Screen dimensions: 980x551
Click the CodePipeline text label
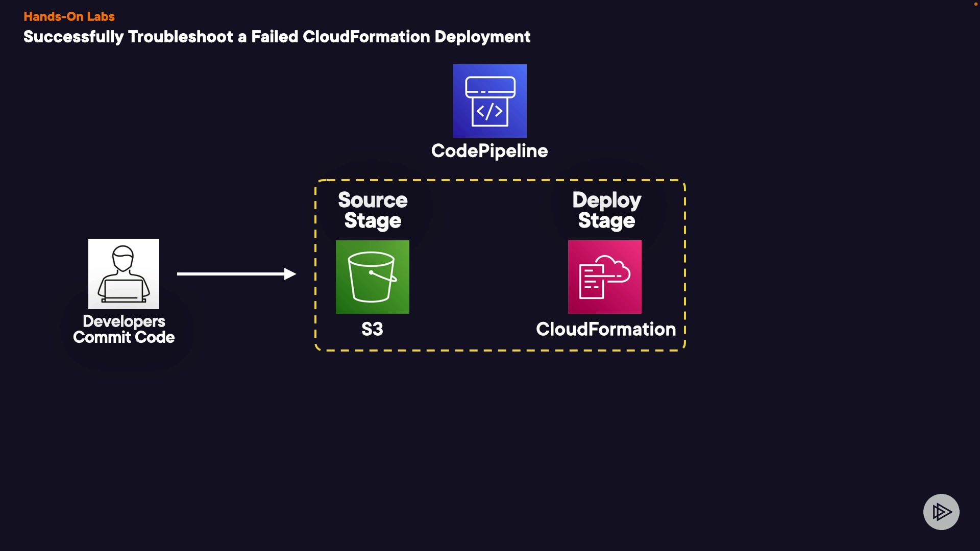pos(489,151)
